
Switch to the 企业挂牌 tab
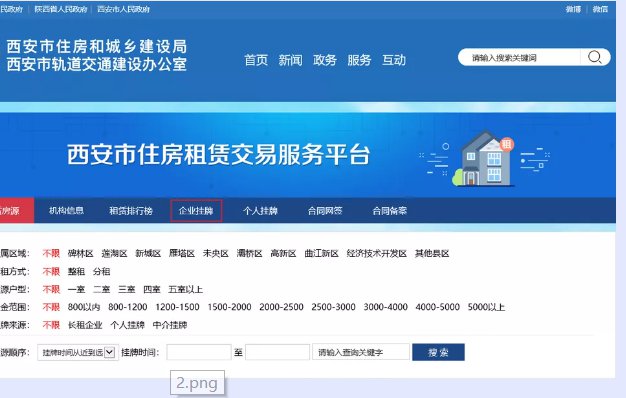pos(196,211)
